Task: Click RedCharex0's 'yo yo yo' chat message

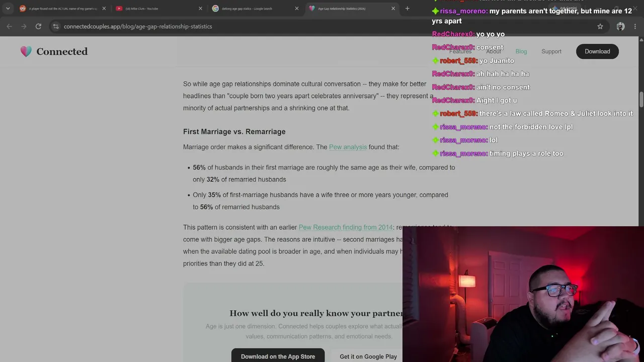Action: click(468, 34)
